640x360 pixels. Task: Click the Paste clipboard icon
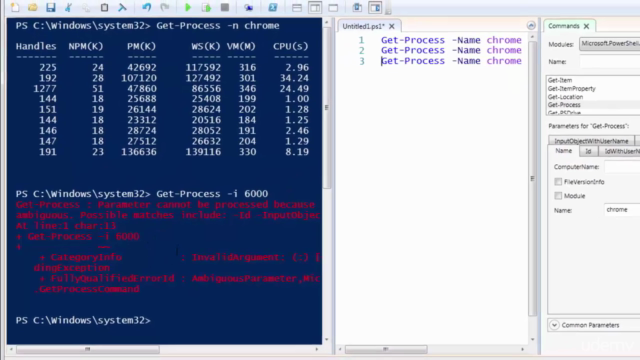click(x=104, y=7)
